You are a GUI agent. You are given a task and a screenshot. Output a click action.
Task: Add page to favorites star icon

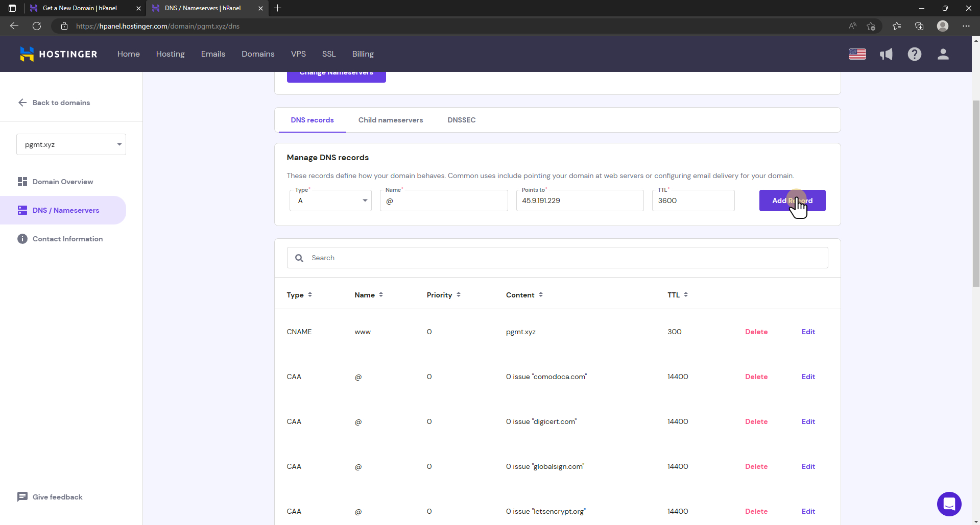[x=871, y=26]
